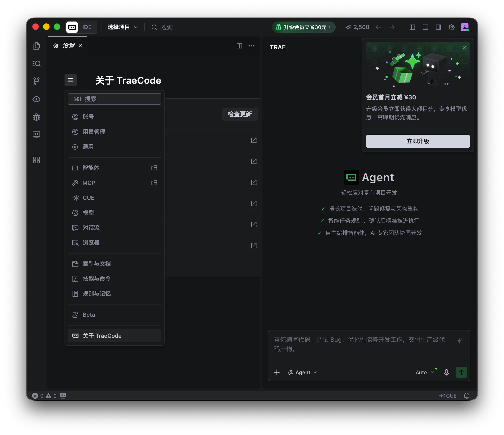504x435 pixels.
Task: Open the remote screen icon in sidebar
Action: point(36,134)
